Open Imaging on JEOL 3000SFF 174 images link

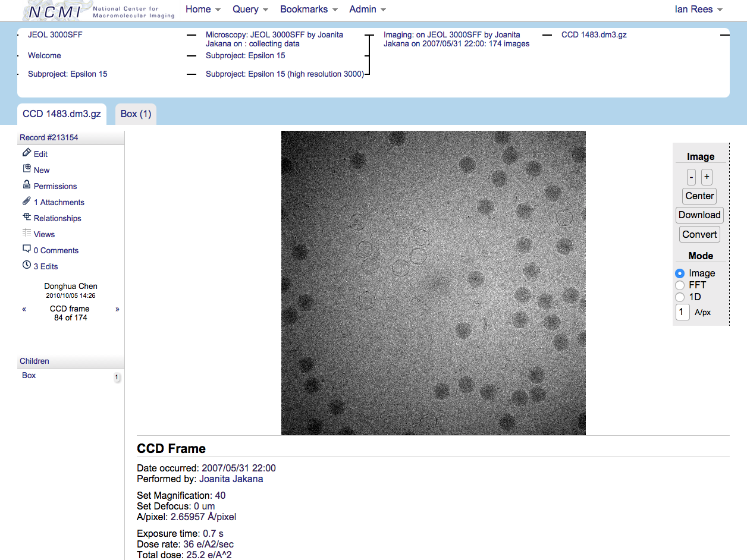point(456,39)
